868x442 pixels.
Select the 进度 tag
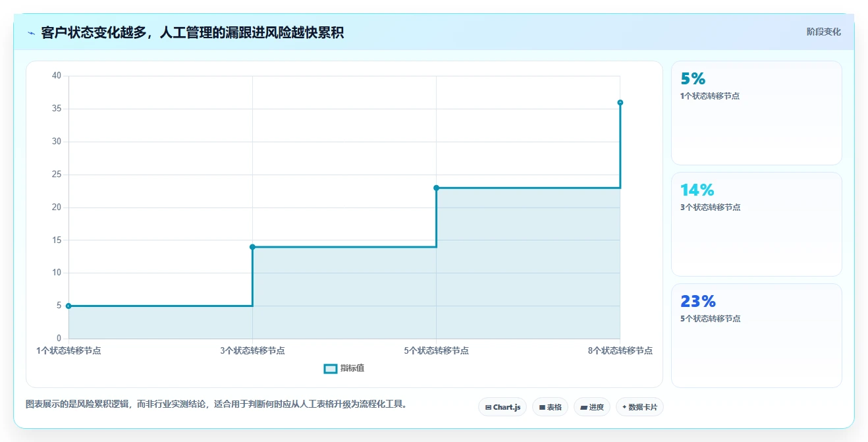(x=592, y=407)
